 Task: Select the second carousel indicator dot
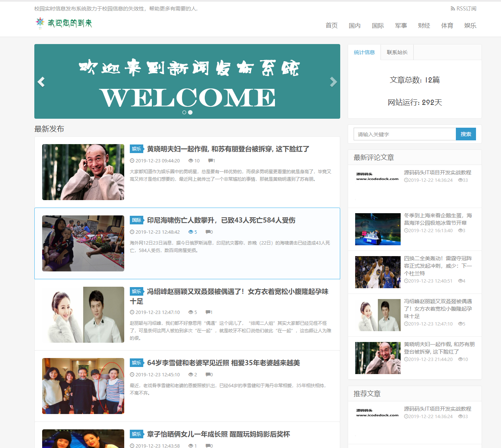[x=190, y=112]
